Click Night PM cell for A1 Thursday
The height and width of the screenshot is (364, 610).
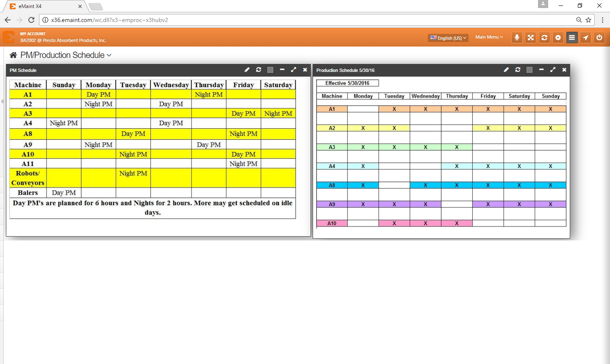pyautogui.click(x=209, y=94)
